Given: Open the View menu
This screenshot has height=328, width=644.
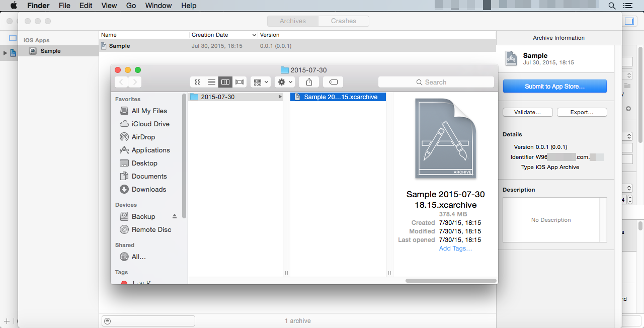Looking at the screenshot, I should click(x=109, y=6).
